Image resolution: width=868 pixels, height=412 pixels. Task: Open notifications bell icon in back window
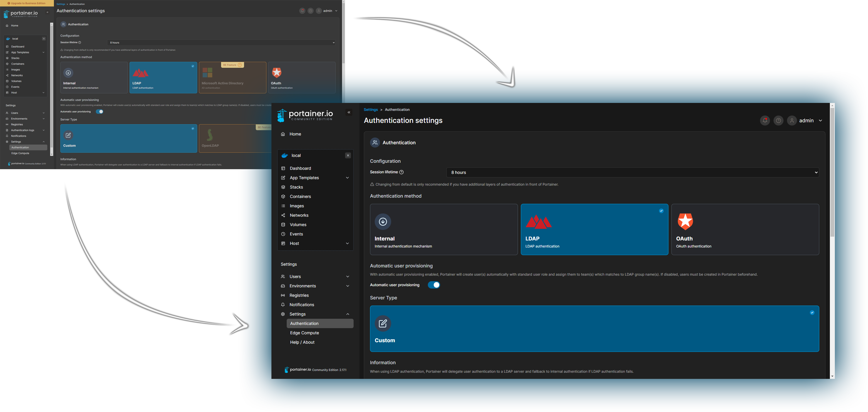(x=302, y=11)
